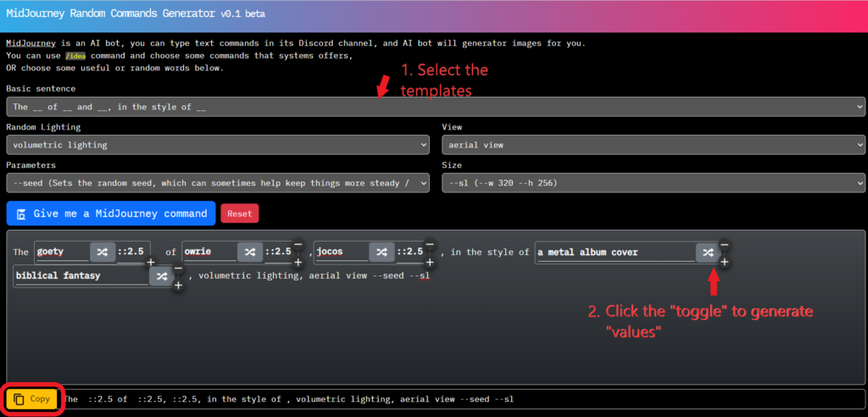Click into the 'jocos' word field

pos(342,252)
